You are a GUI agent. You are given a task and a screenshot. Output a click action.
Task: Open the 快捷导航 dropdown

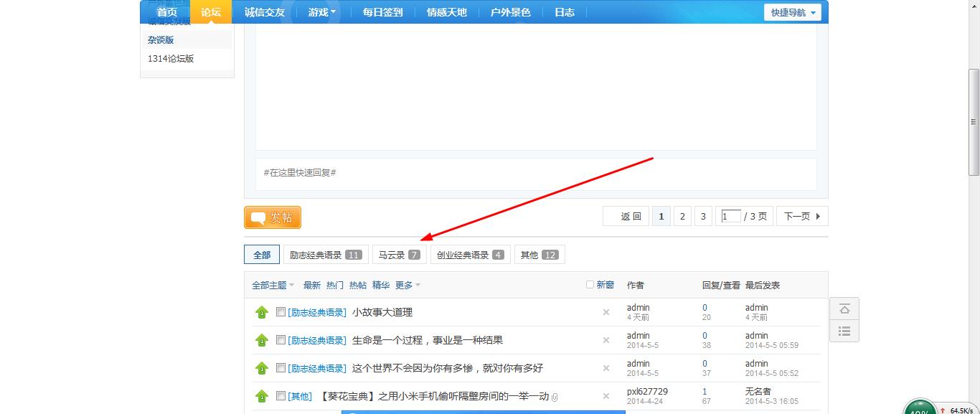click(792, 12)
